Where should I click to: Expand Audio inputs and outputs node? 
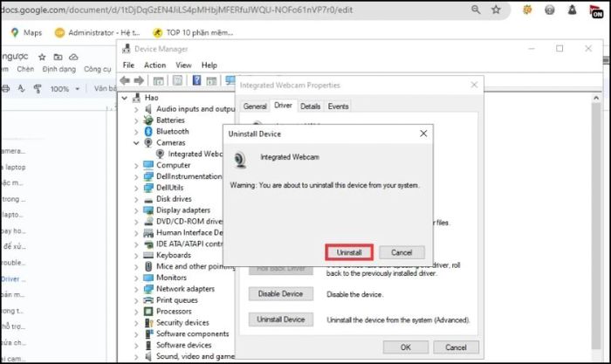pyautogui.click(x=136, y=109)
